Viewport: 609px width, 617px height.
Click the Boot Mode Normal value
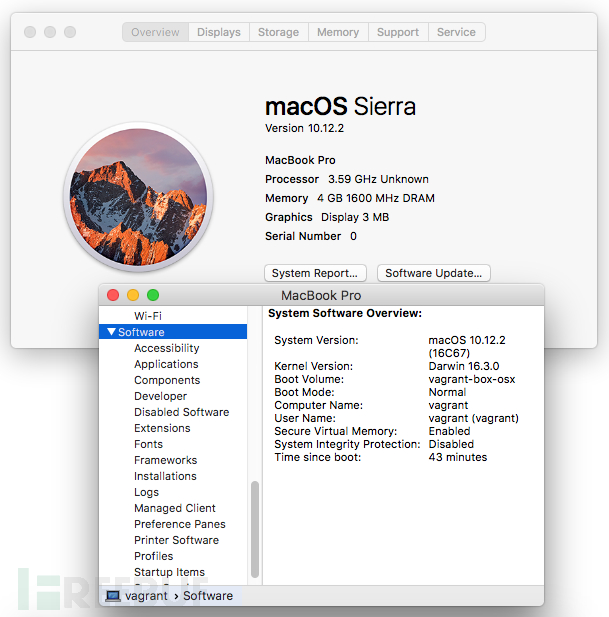(x=447, y=392)
